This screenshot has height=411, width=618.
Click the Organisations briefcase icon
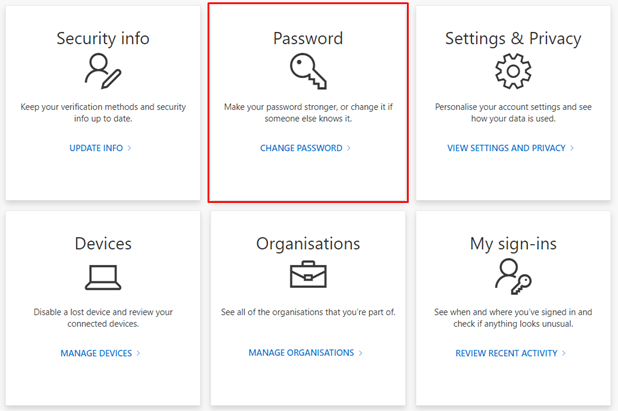(308, 274)
